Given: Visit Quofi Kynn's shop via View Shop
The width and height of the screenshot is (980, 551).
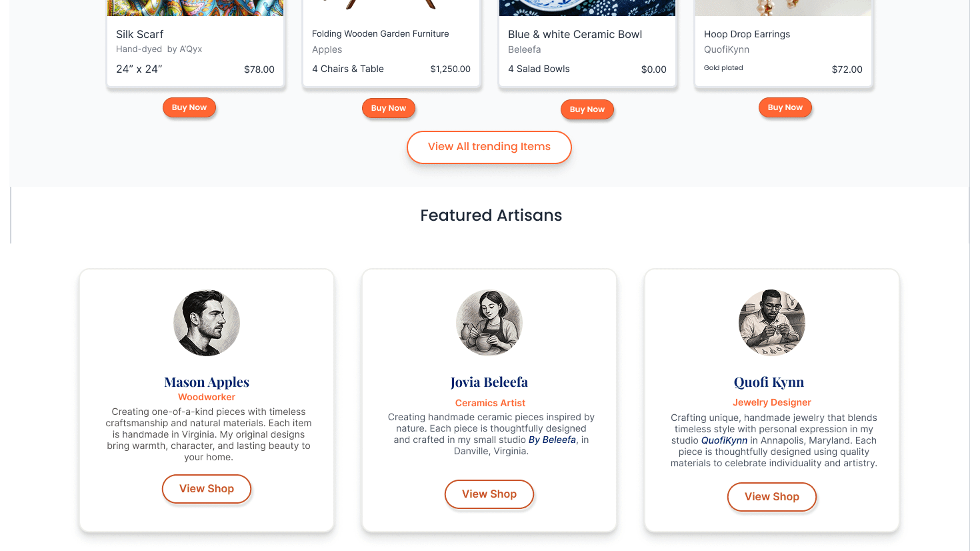Looking at the screenshot, I should 772,497.
